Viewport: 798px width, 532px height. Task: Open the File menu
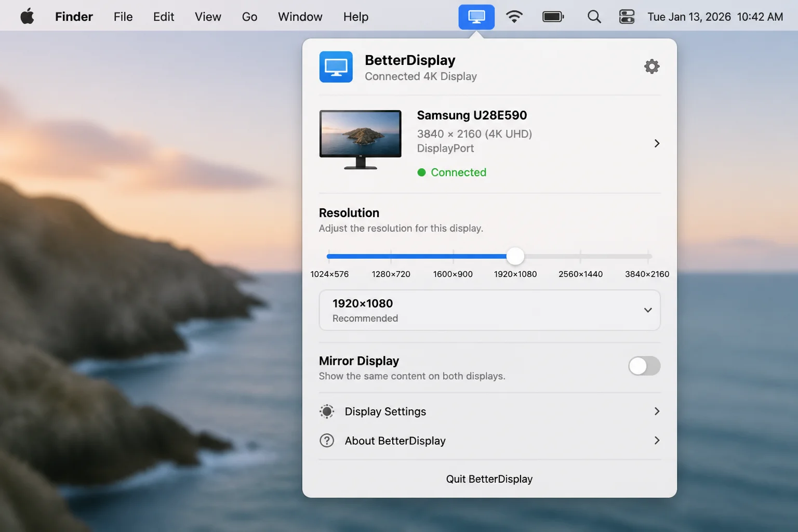pyautogui.click(x=123, y=17)
